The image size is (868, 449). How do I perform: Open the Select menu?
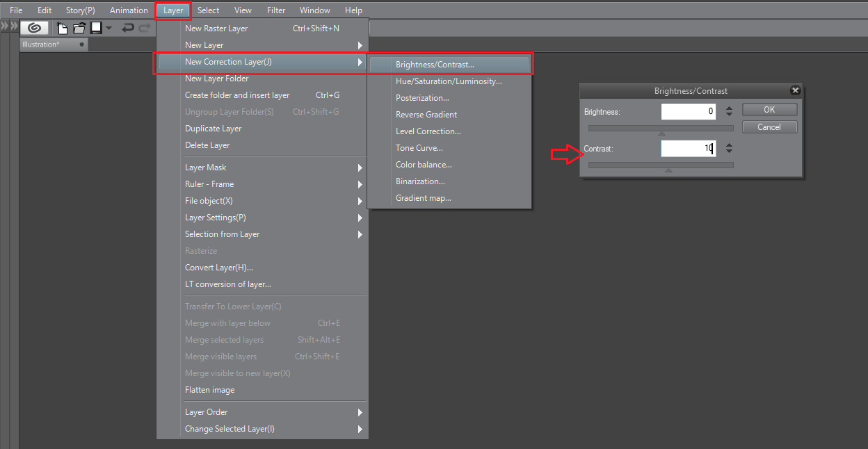(208, 10)
